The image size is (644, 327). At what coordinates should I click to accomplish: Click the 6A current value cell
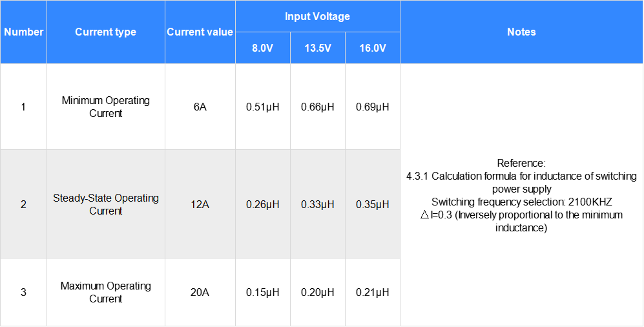pos(200,107)
